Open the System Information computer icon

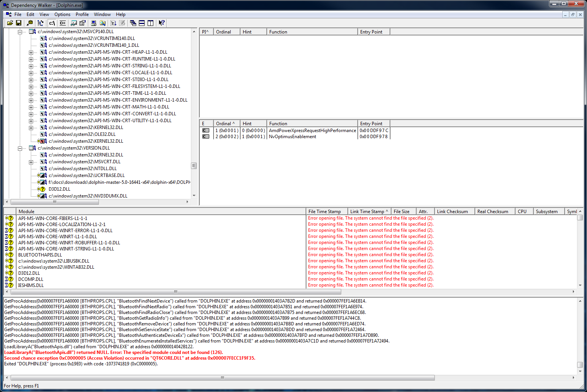[x=94, y=23]
